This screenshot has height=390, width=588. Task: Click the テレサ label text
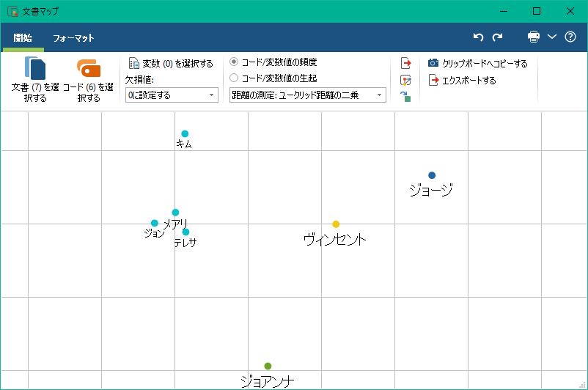[185, 243]
